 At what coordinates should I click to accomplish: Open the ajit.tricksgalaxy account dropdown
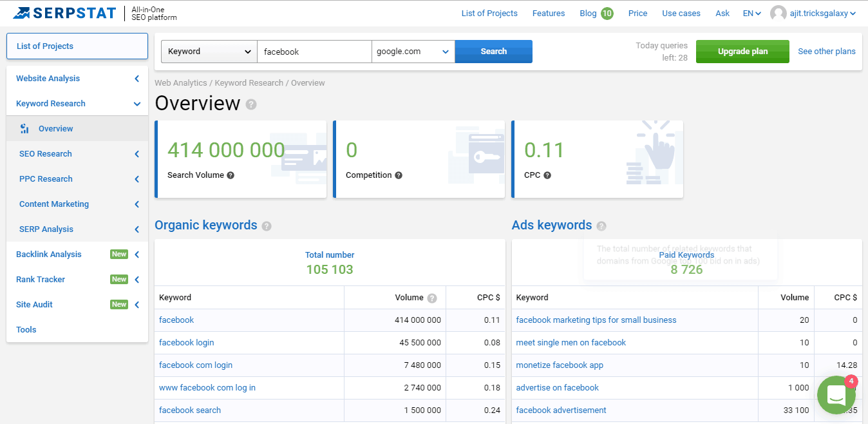tap(823, 14)
